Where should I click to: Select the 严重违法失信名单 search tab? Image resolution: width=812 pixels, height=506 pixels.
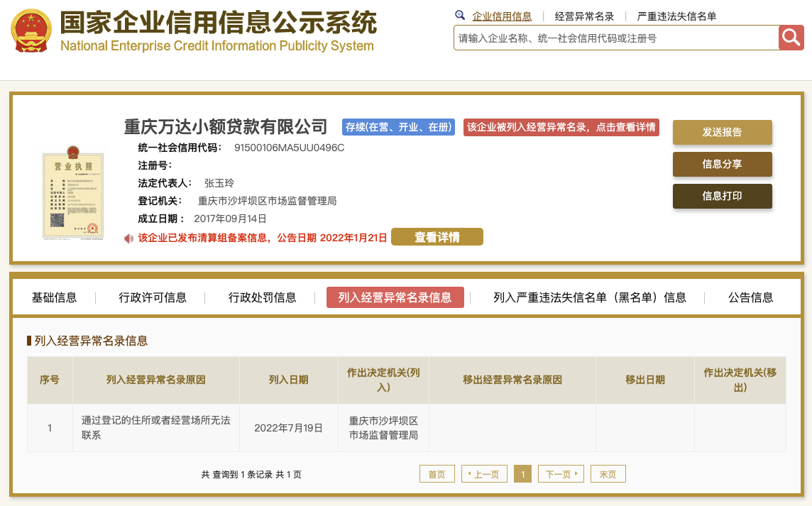pyautogui.click(x=676, y=16)
